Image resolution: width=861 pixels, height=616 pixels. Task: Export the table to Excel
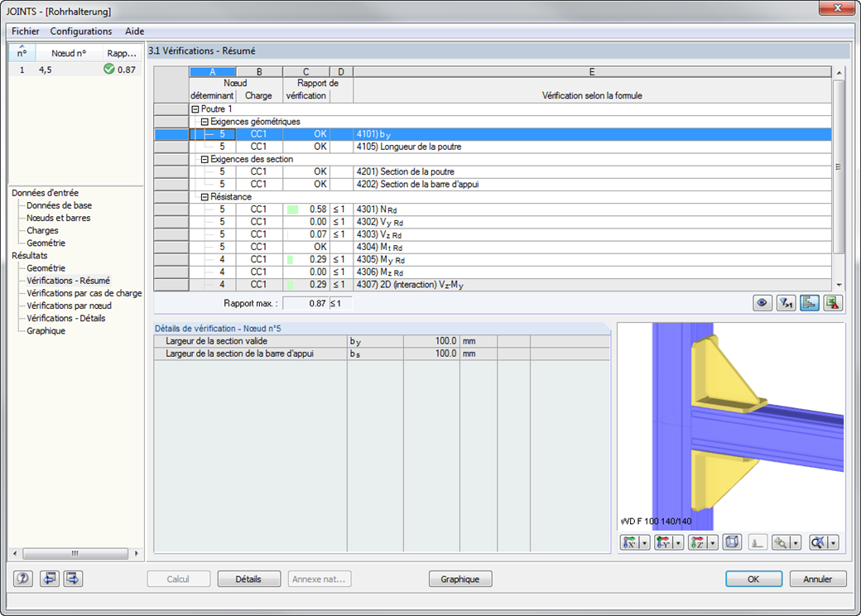point(833,303)
